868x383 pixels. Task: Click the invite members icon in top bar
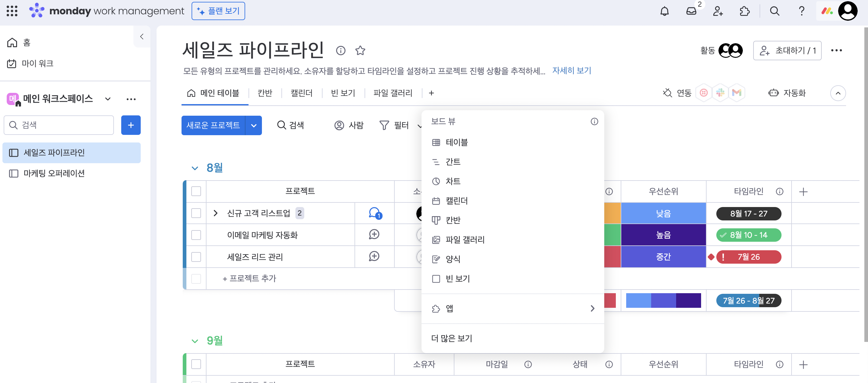pyautogui.click(x=718, y=11)
